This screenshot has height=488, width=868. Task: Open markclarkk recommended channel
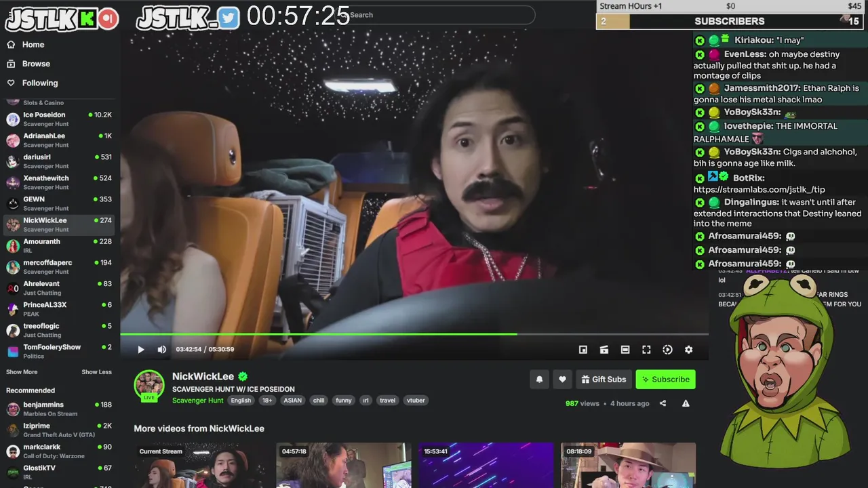coord(59,451)
